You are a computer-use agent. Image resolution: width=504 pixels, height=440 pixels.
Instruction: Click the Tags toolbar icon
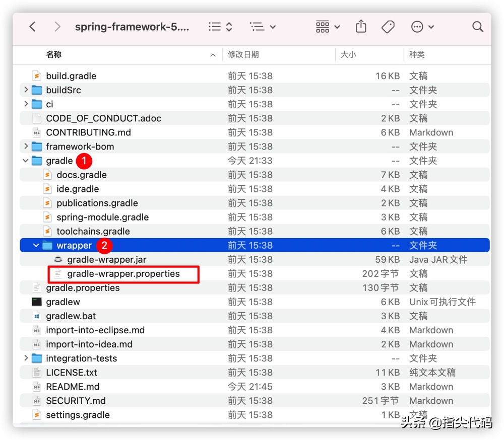(x=388, y=27)
